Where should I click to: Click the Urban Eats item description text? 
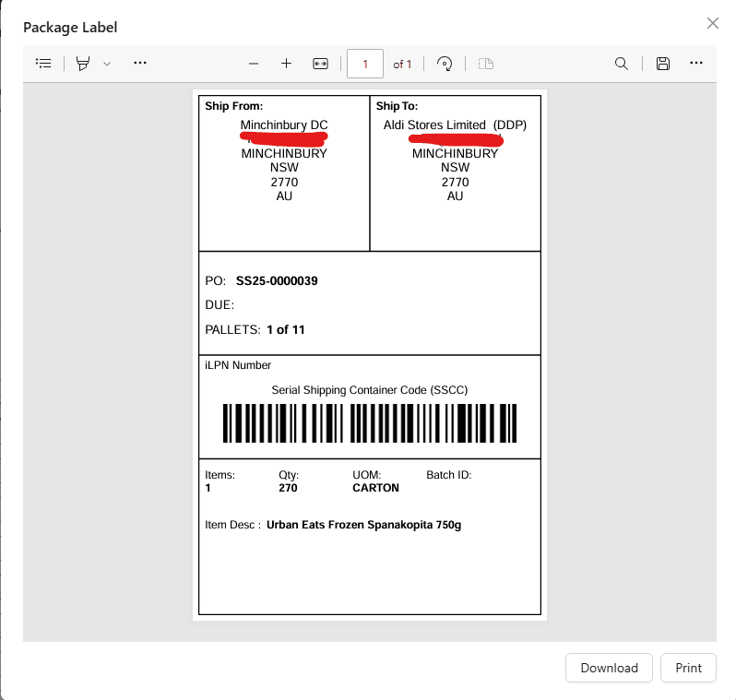pyautogui.click(x=363, y=525)
